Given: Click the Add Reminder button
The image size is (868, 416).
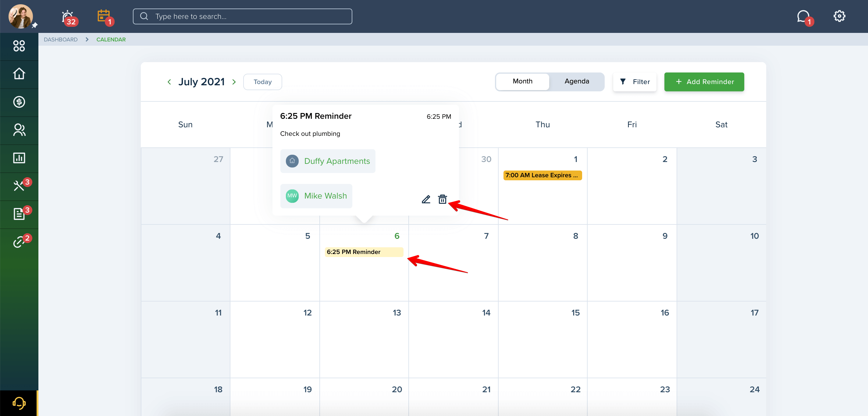Looking at the screenshot, I should [704, 82].
